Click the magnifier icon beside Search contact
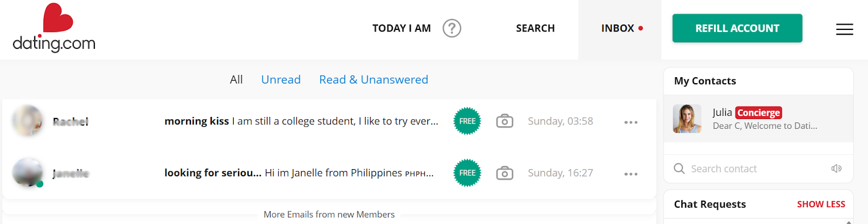Screen dimensions: 868x224 [679, 169]
